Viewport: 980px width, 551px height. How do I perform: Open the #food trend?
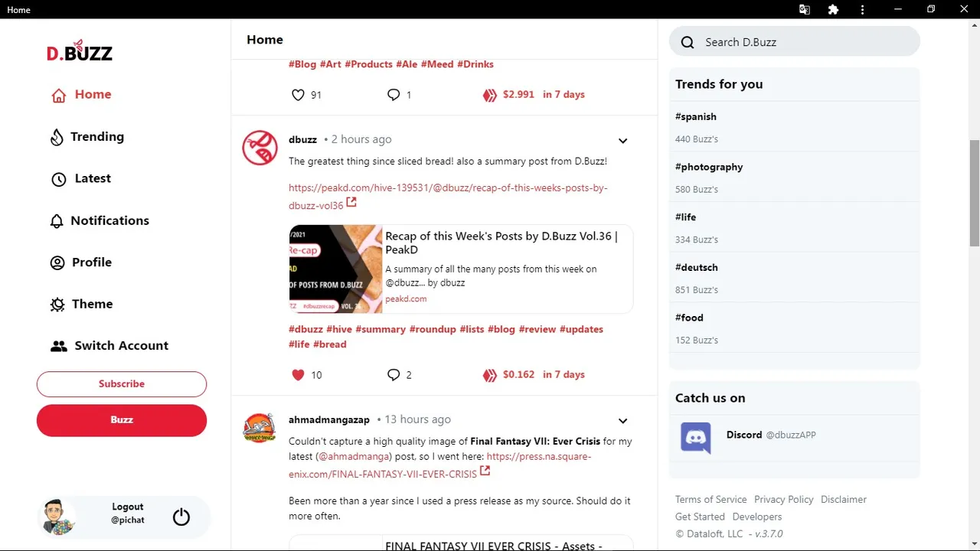689,318
